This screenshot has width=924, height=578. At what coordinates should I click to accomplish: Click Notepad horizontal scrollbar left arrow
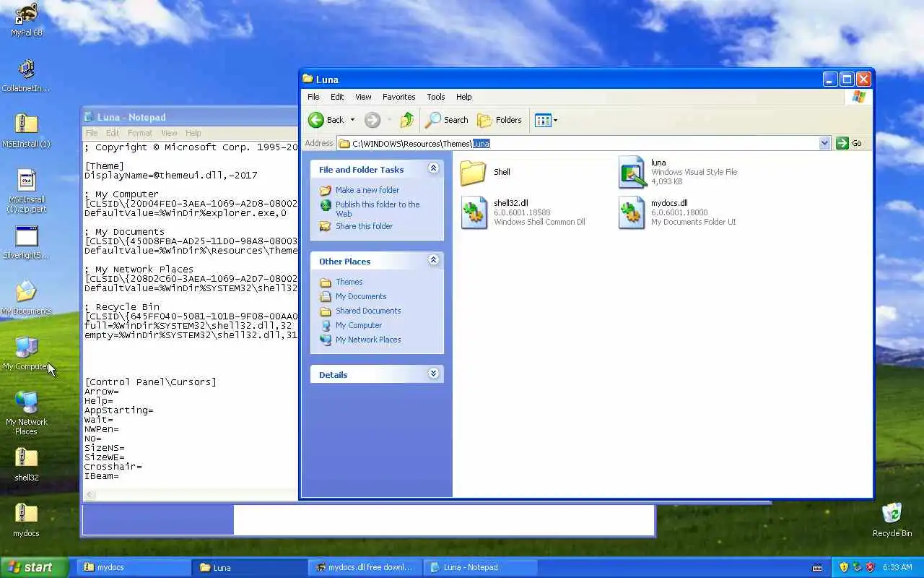90,496
